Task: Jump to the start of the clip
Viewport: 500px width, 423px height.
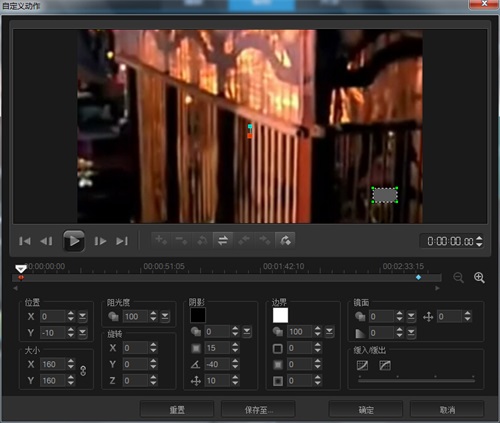Action: (25, 241)
